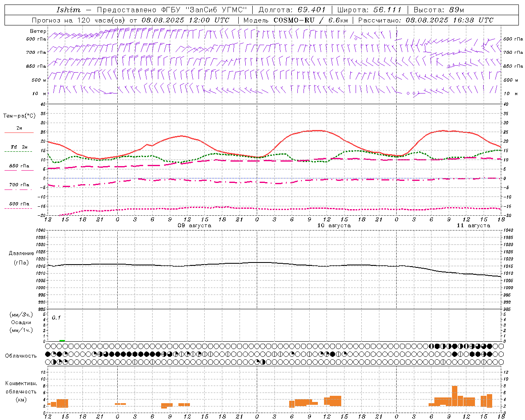Viewport: 525px width, 420px height.
Task: Click the "Осадки" precipitation label
Action: pyautogui.click(x=21, y=322)
